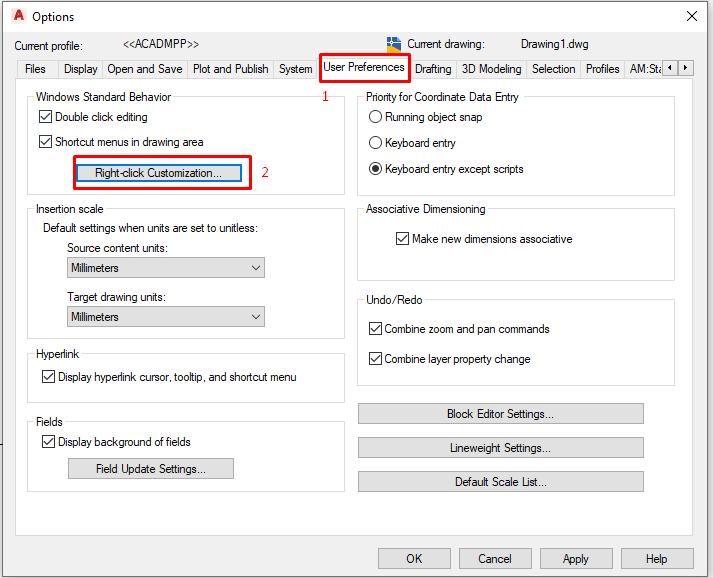Uncheck Make new dimensions associative
This screenshot has width=713, height=578.
403,239
